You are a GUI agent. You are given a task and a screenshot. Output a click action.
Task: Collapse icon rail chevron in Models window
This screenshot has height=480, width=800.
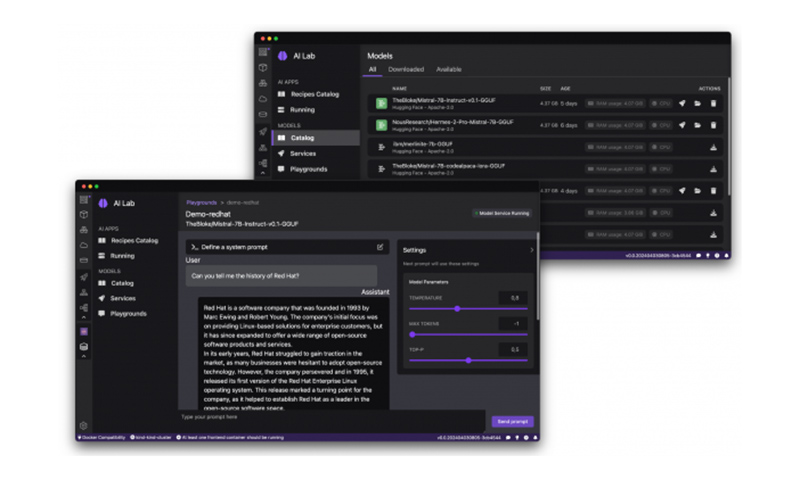(x=263, y=173)
